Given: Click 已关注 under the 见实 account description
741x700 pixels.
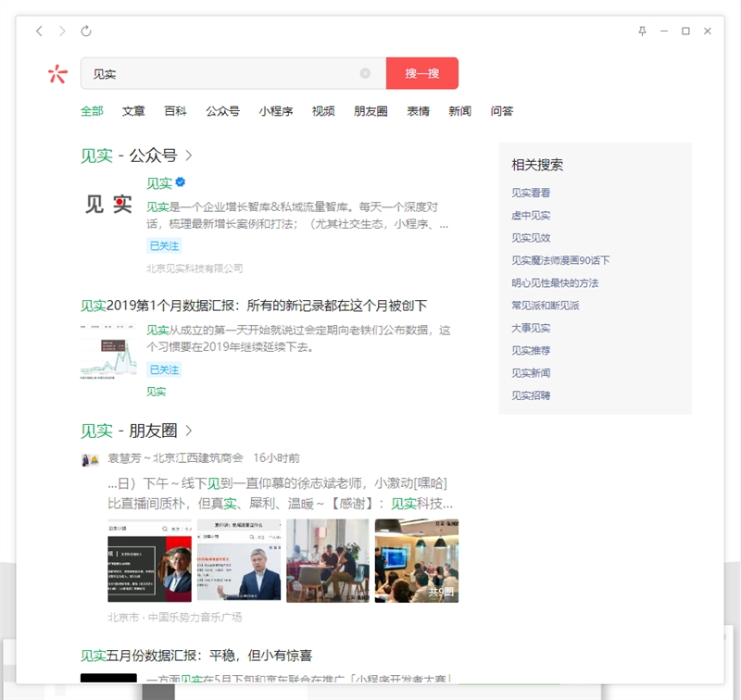Looking at the screenshot, I should point(164,246).
